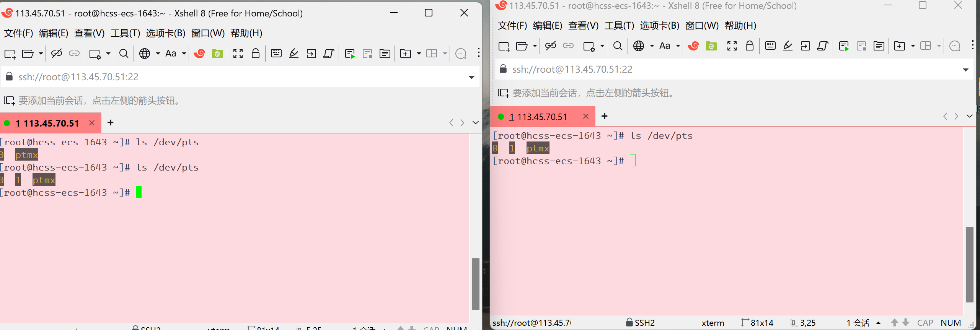Viewport: 980px width, 330px height.
Task: Click left window terminal vertical scrollbar thumb
Action: 476,284
